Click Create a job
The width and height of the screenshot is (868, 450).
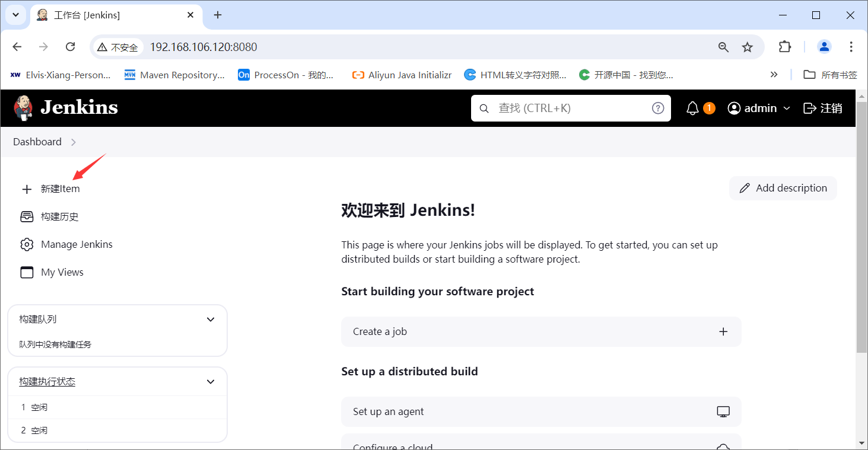tap(541, 331)
